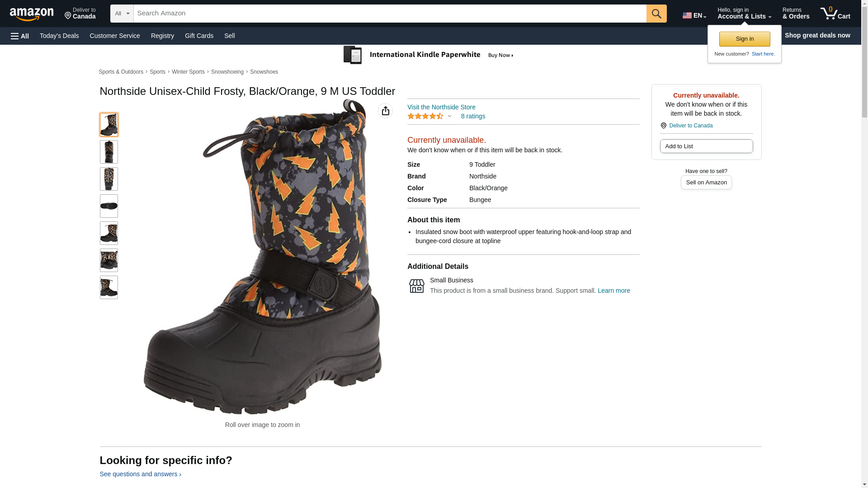Image resolution: width=868 pixels, height=488 pixels.
Task: Open Today's Deals
Action: pos(59,36)
